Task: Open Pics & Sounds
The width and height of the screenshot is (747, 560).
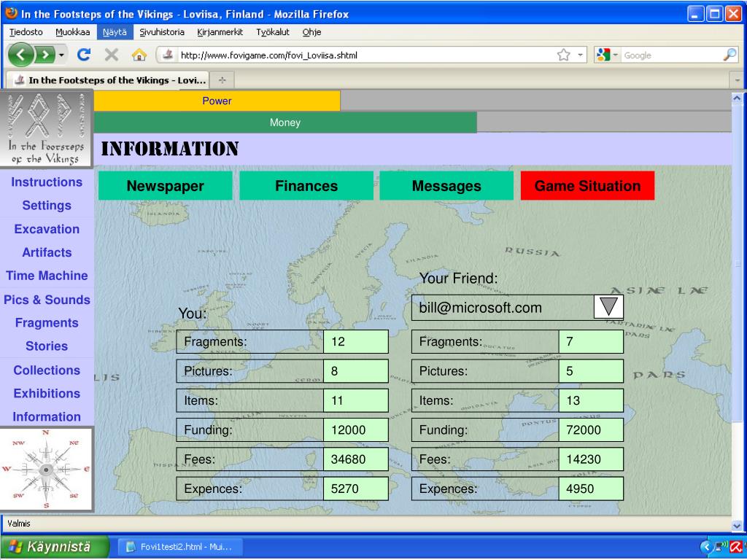Action: (47, 300)
